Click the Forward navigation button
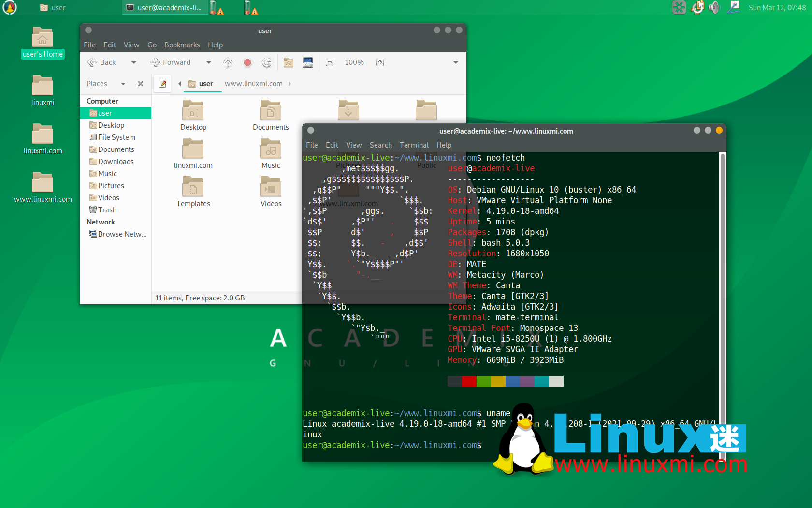 (x=171, y=62)
